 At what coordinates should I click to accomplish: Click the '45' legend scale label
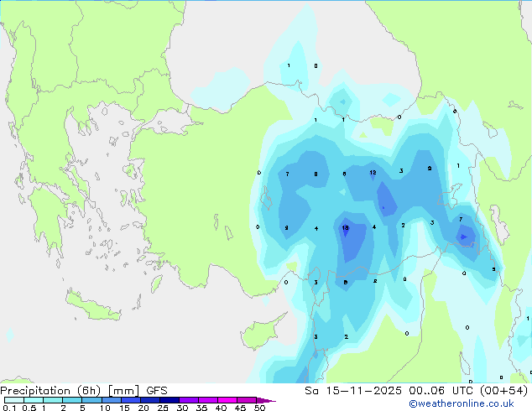coord(240,408)
